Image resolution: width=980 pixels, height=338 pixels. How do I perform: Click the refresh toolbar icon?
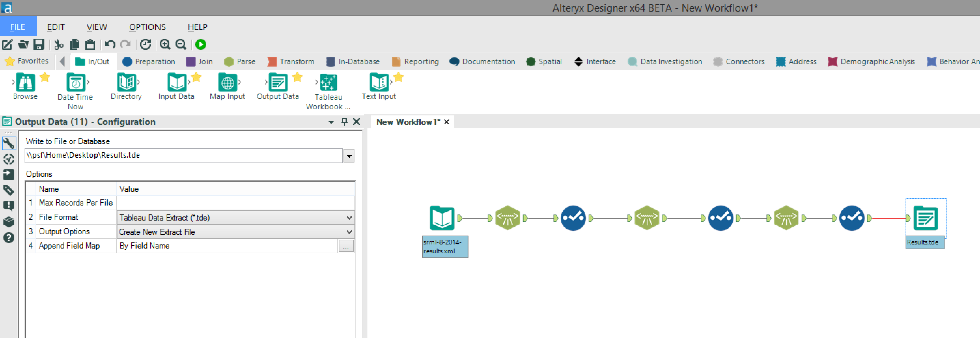click(x=145, y=44)
